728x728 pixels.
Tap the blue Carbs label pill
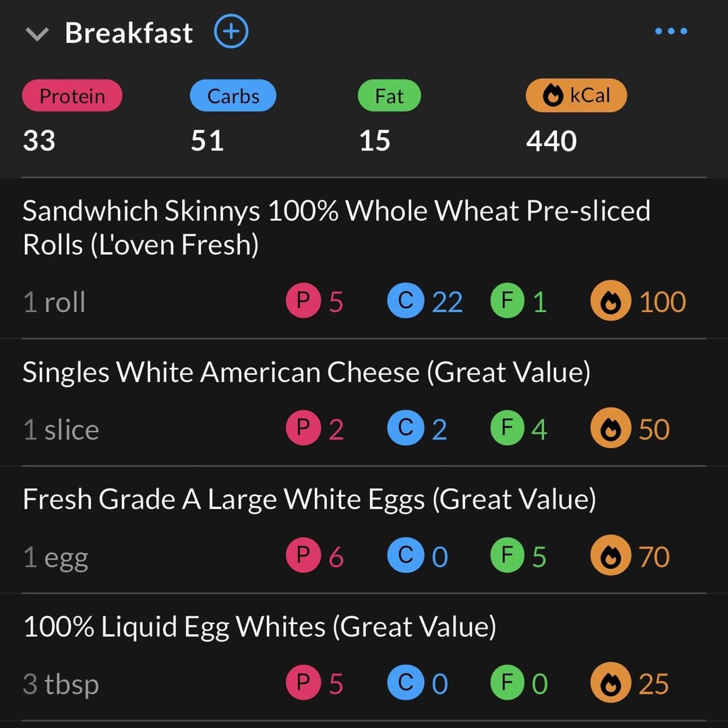tap(233, 96)
